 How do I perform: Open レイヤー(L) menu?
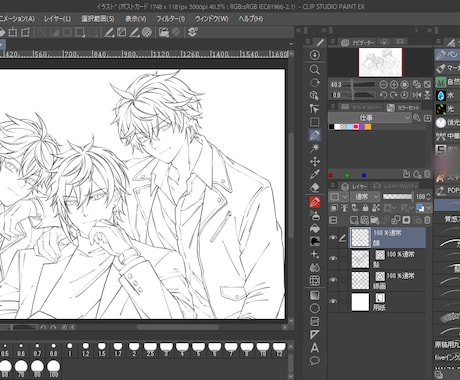[58, 19]
